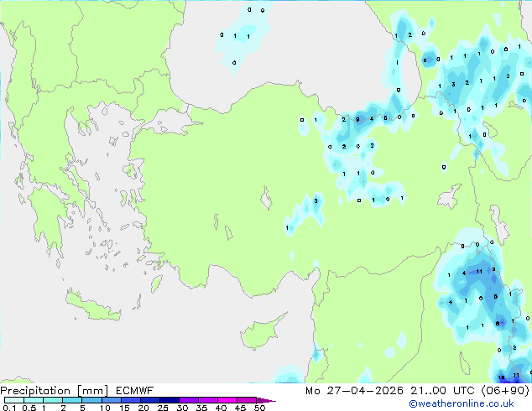The width and height of the screenshot is (532, 411).
Task: Click the 'ECMWF' model label
Action: (x=135, y=391)
